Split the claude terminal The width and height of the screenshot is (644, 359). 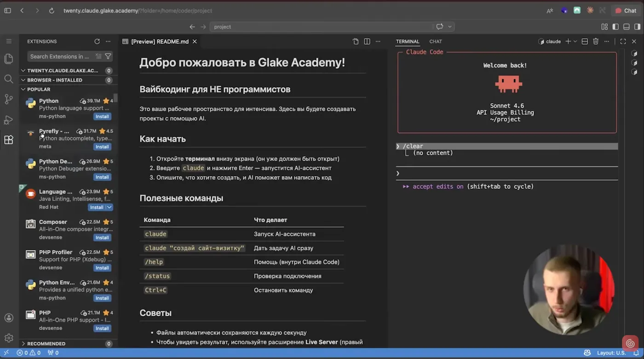pyautogui.click(x=585, y=41)
